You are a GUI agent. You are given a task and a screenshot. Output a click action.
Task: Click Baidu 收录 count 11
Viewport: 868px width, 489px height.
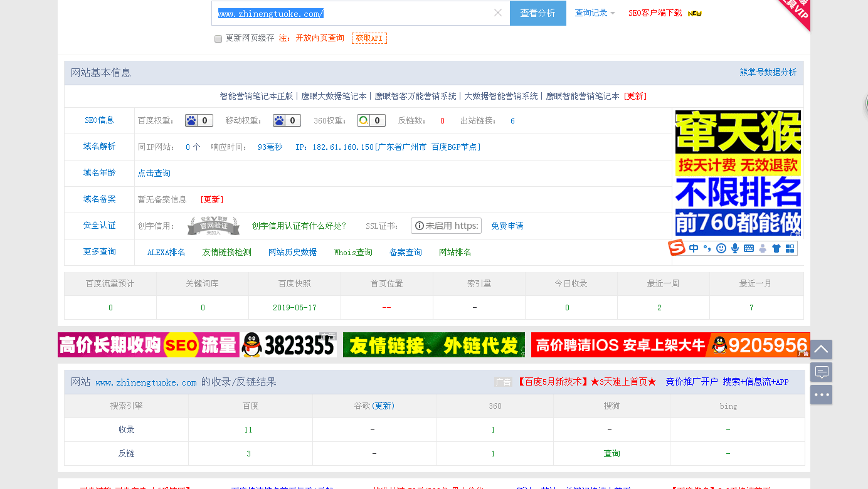tap(248, 429)
